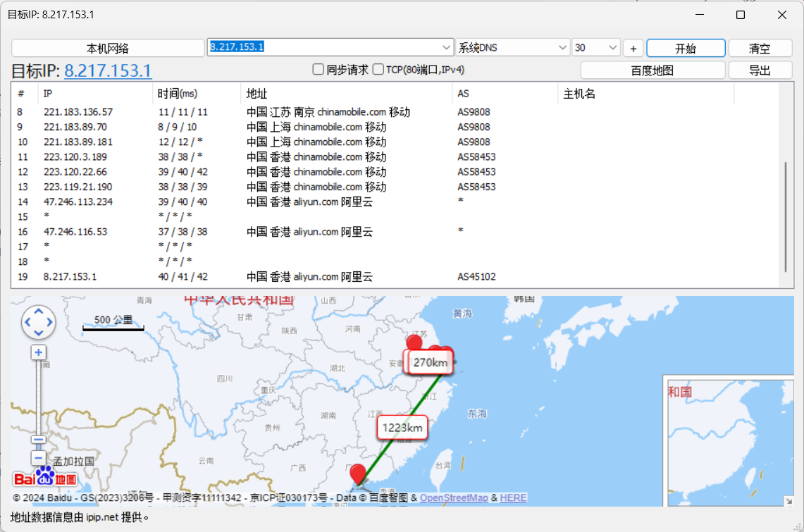
Task: Clear the results with 清空 button
Action: (760, 48)
